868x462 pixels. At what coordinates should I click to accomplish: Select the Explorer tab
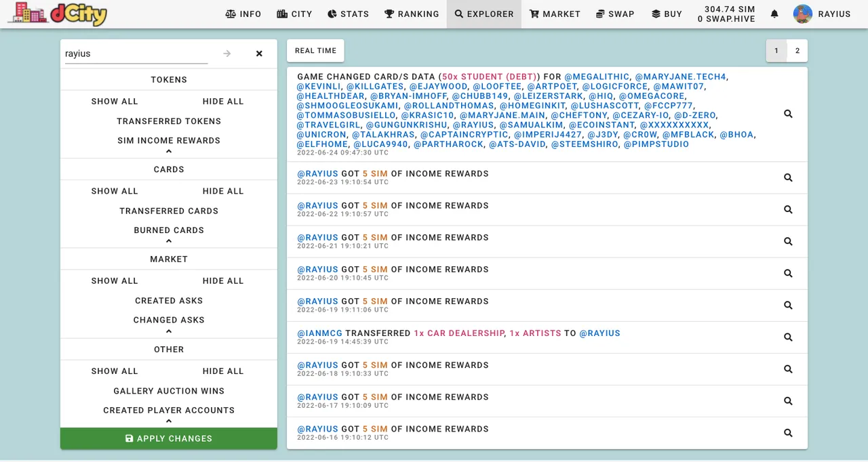[x=484, y=14]
